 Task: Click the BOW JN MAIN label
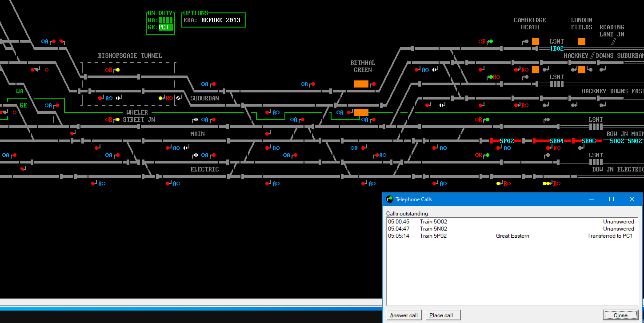[x=625, y=134]
